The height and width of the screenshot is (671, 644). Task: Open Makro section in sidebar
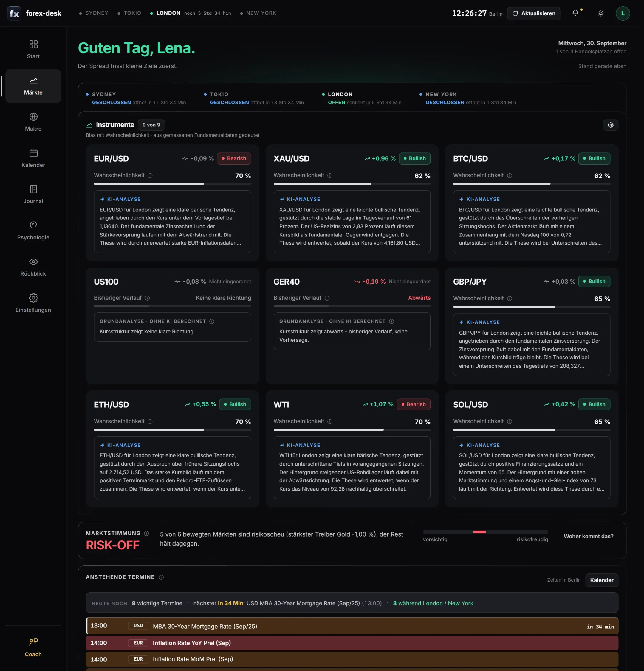point(33,122)
